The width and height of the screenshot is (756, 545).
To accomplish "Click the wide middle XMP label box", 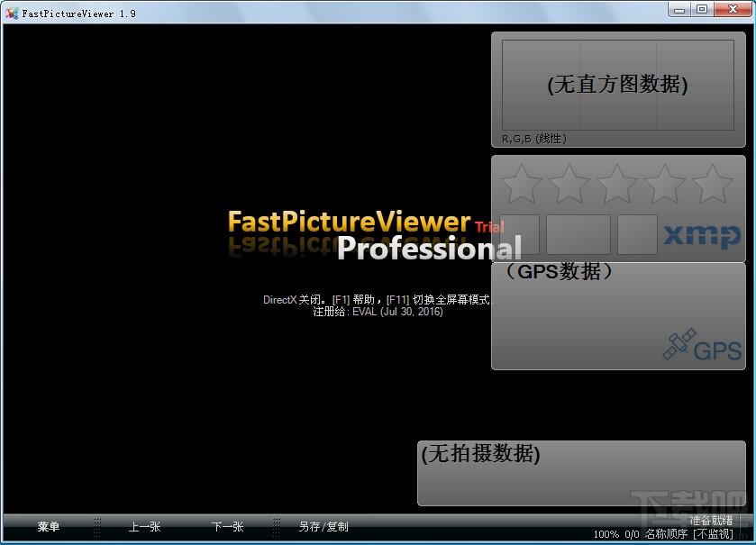I will point(578,235).
